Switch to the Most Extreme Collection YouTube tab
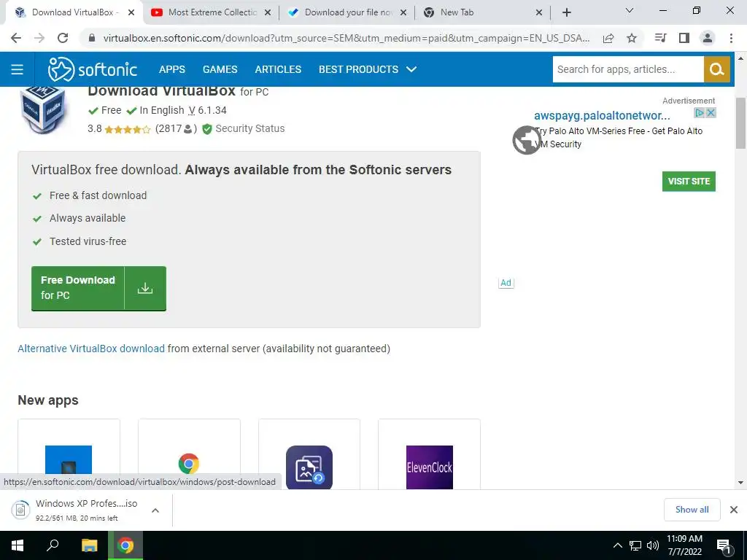 pyautogui.click(x=211, y=12)
